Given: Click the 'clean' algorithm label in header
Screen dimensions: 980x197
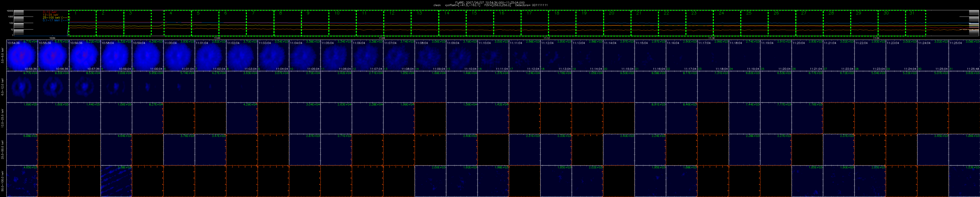Looking at the screenshot, I should pyautogui.click(x=437, y=5).
